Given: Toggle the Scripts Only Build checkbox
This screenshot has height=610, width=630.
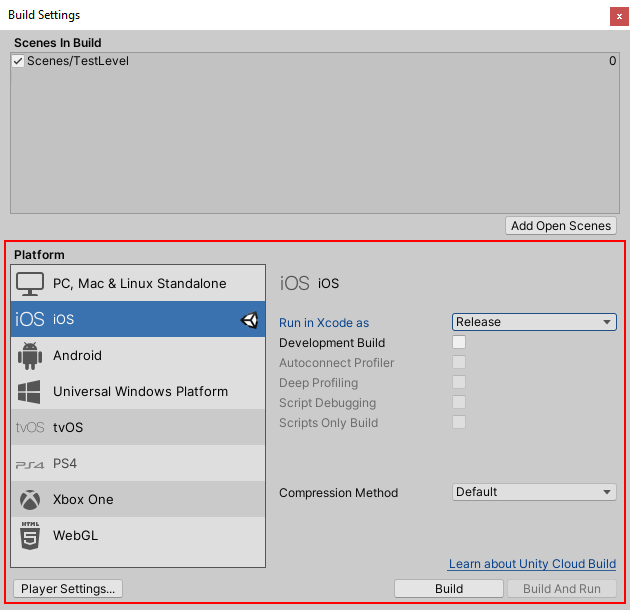Looking at the screenshot, I should point(459,422).
